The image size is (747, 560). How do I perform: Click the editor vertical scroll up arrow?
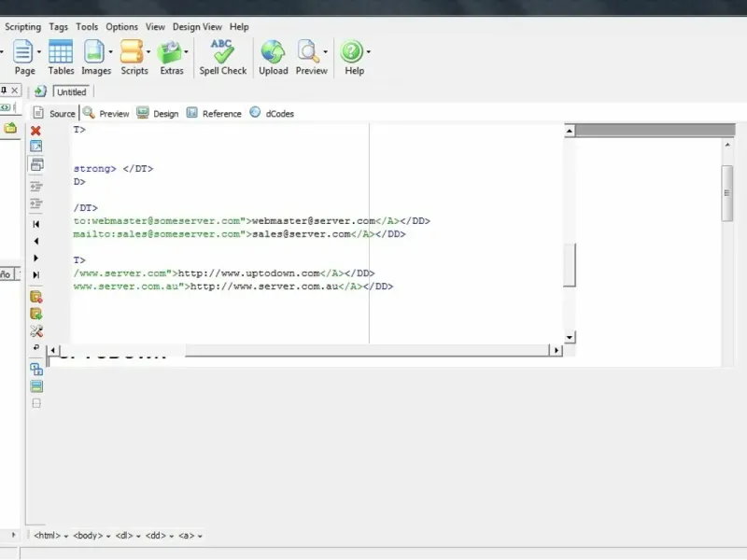pyautogui.click(x=570, y=131)
